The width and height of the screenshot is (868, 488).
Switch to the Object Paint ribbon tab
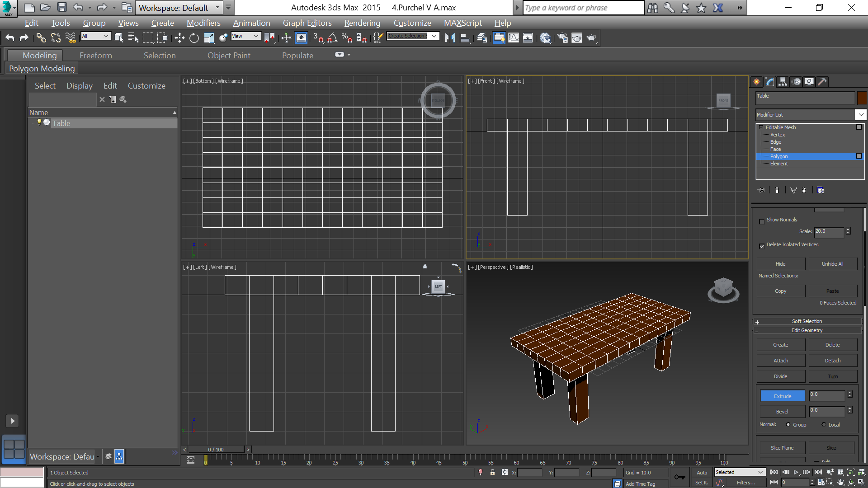click(x=229, y=56)
